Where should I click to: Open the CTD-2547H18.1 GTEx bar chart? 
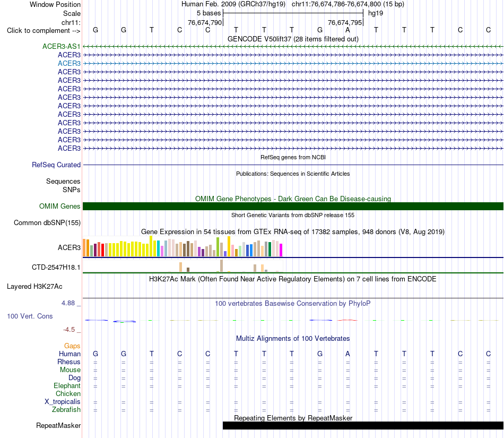click(183, 267)
